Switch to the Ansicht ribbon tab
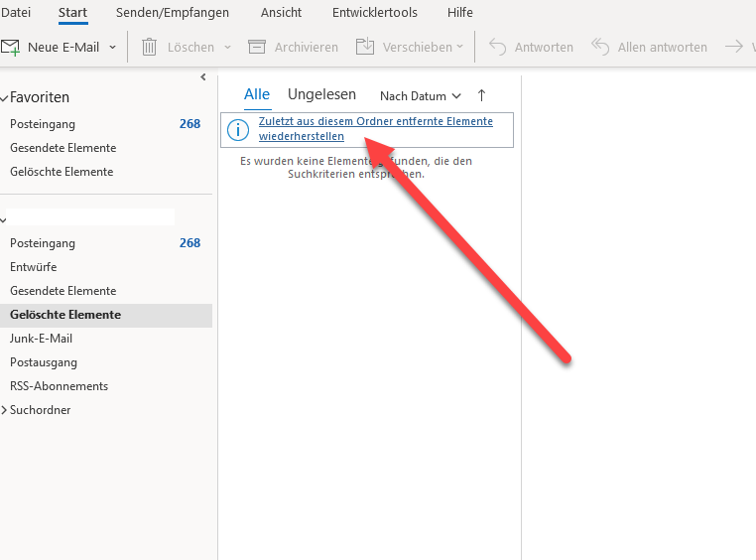Screen dimensions: 756x560 click(x=282, y=13)
